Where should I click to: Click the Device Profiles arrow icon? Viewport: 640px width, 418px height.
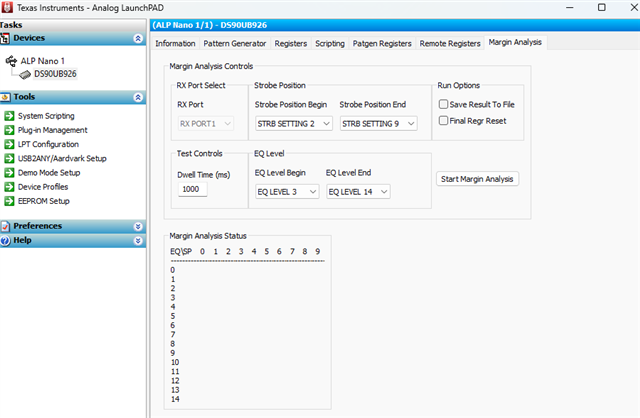(x=9, y=187)
